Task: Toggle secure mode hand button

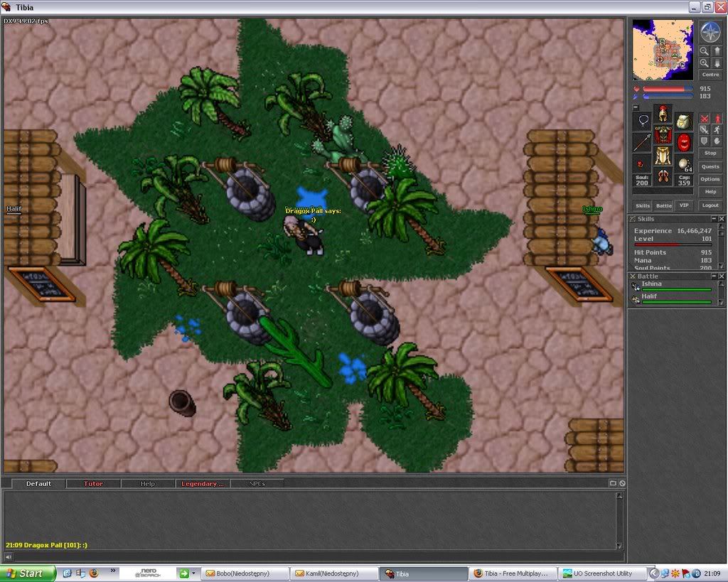Action: click(x=717, y=141)
